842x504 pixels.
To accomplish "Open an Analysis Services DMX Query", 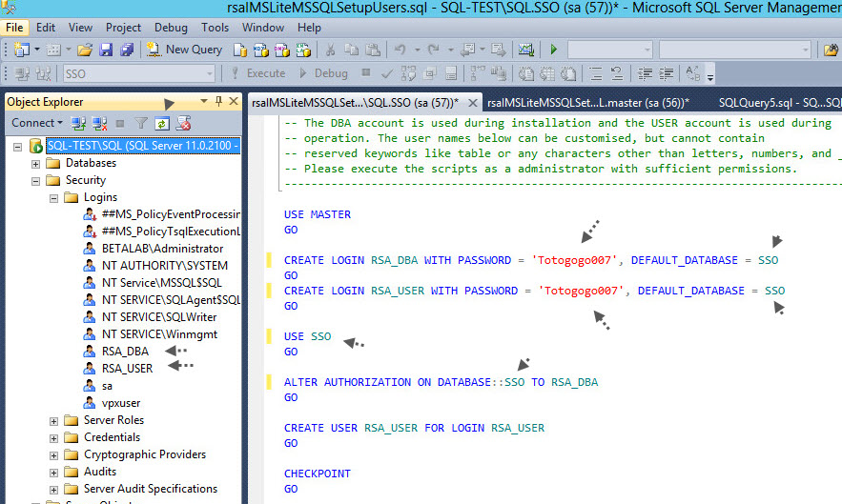I will click(x=282, y=50).
